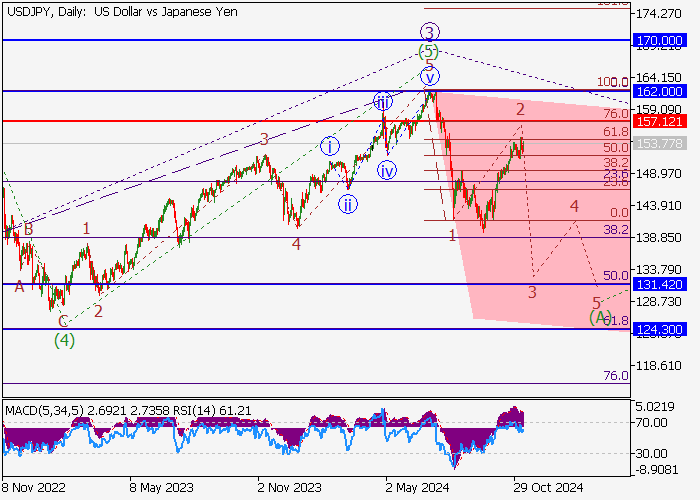Select the green (4) wave label
The image size is (700, 500).
tap(64, 341)
